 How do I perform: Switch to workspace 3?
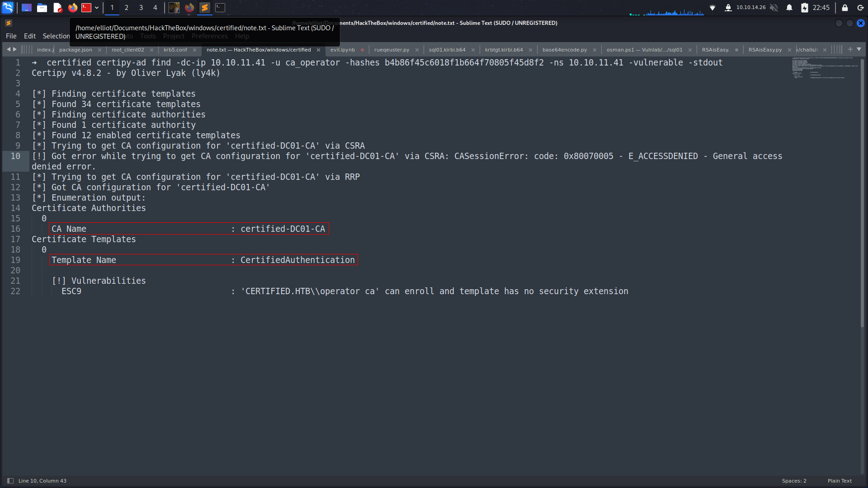141,8
